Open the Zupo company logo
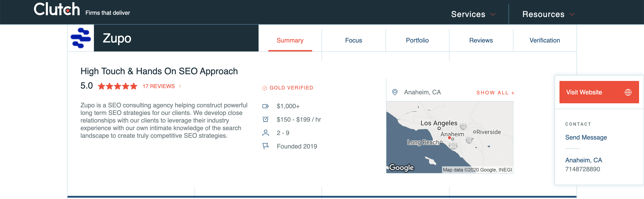This screenshot has width=644, height=199. [x=81, y=38]
